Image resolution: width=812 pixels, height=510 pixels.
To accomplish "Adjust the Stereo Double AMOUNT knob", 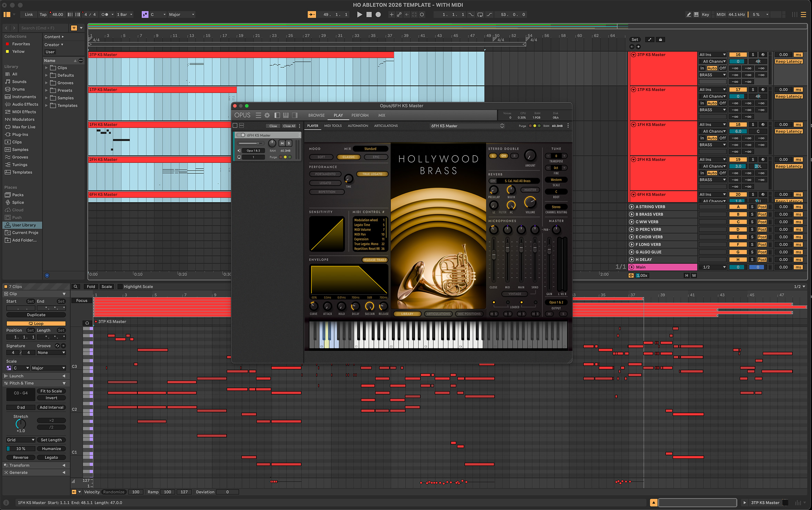I will point(530,156).
